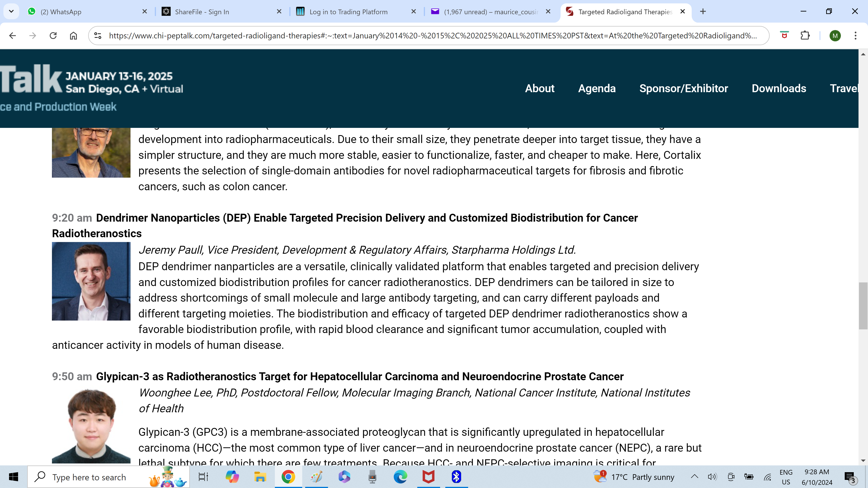This screenshot has width=868, height=488.
Task: Close the unread mail tab
Action: pyautogui.click(x=548, y=12)
